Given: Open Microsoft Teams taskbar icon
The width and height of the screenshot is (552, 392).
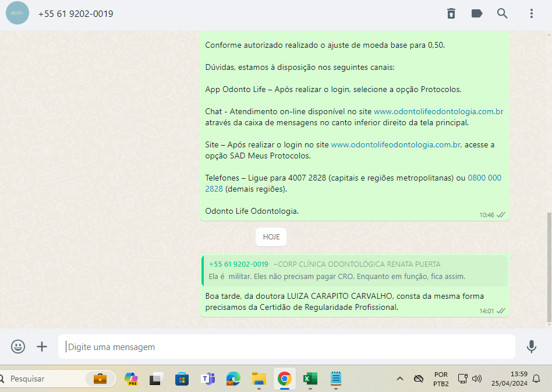Looking at the screenshot, I should [x=208, y=379].
